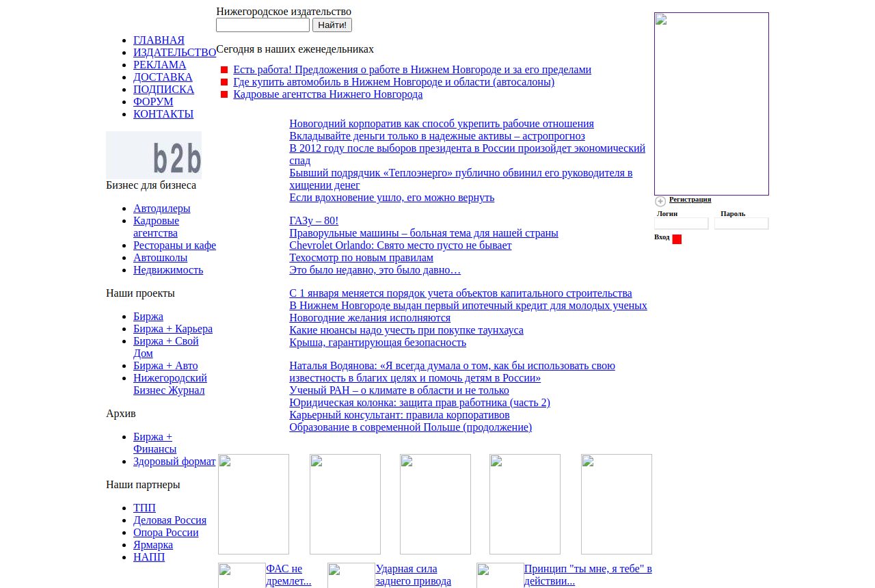Open 'Вкладывайте деньги только в надежные активы' article
The height and width of the screenshot is (588, 875).
[437, 136]
